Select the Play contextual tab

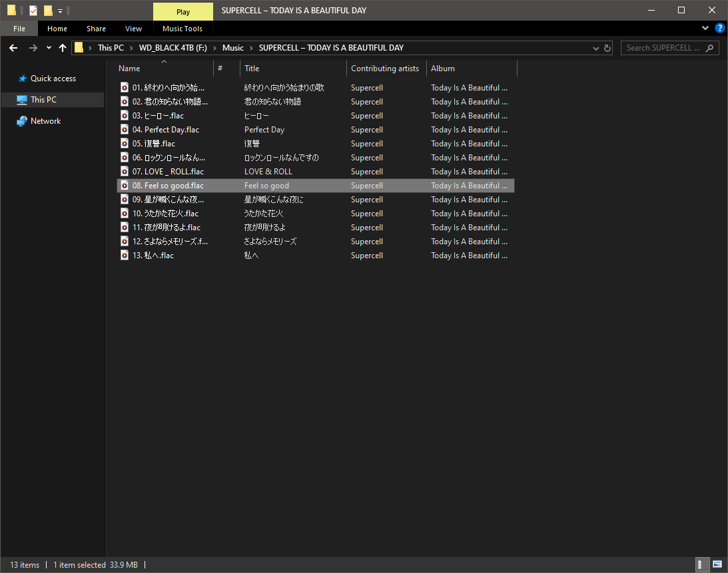tap(183, 12)
